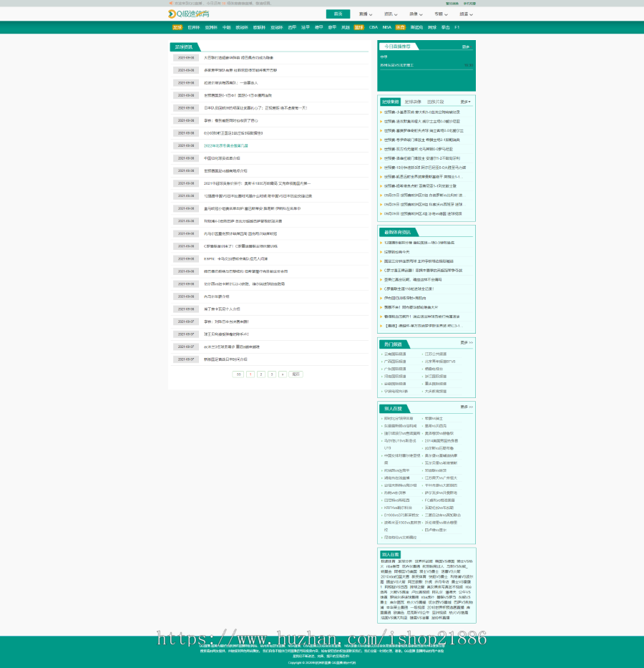Open 江苏公共频道 channel link
The width and height of the screenshot is (644, 668).
pos(436,354)
